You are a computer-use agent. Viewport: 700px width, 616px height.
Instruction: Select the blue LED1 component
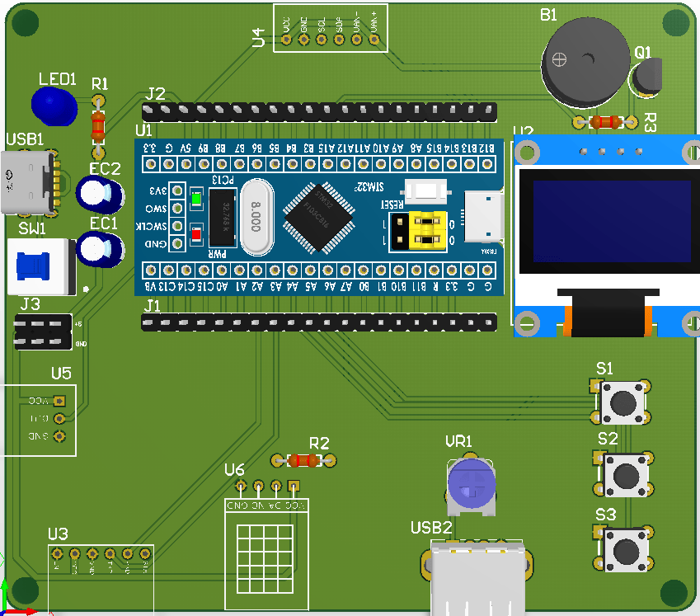click(x=54, y=106)
